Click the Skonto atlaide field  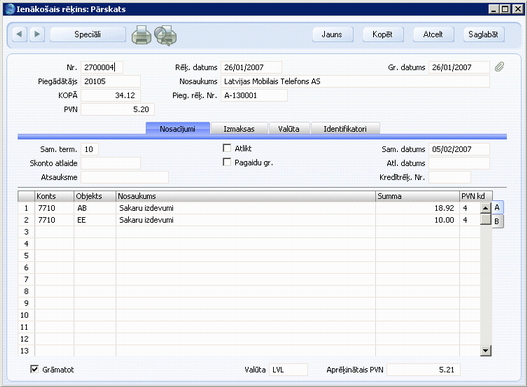coord(111,163)
